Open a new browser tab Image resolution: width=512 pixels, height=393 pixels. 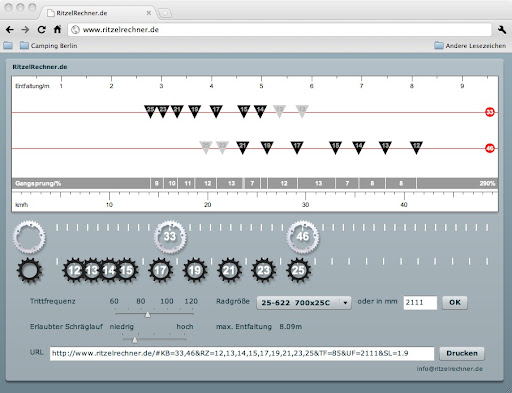[x=165, y=13]
